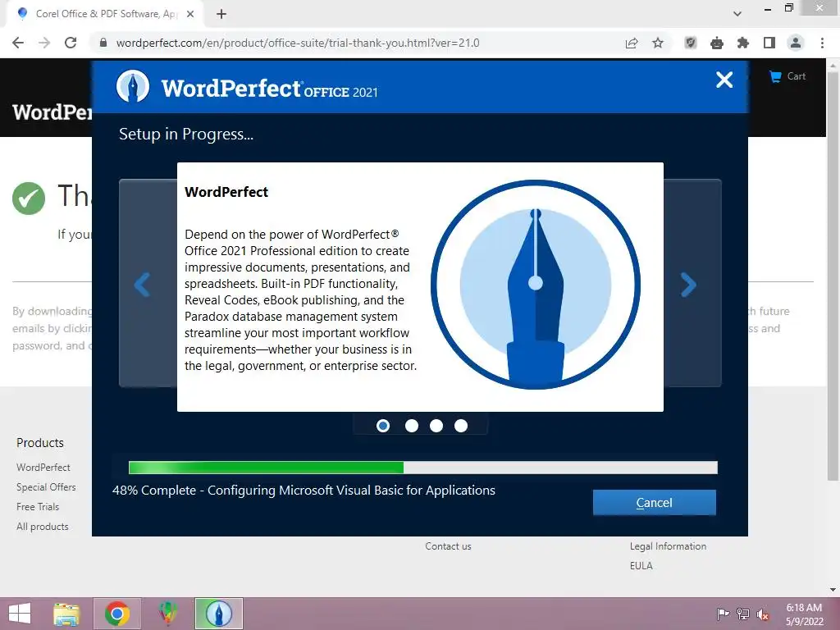840x630 pixels.
Task: Open File Explorer from taskbar
Action: tap(66, 614)
